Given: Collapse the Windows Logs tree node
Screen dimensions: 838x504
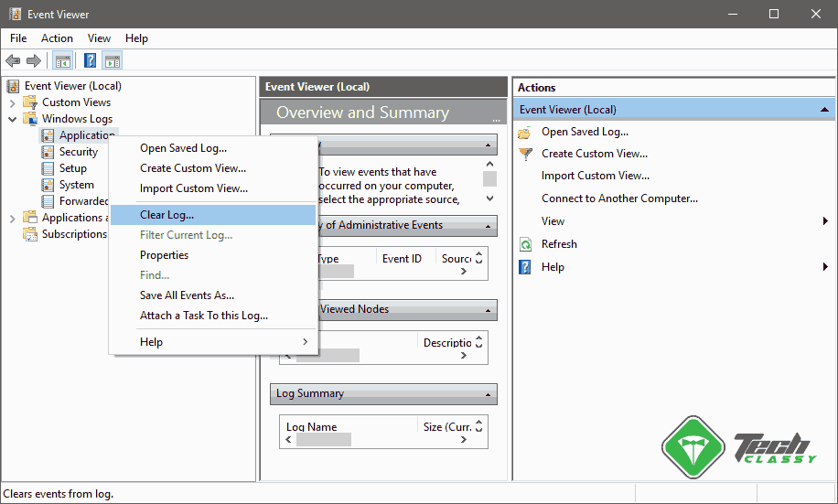Looking at the screenshot, I should pos(12,119).
